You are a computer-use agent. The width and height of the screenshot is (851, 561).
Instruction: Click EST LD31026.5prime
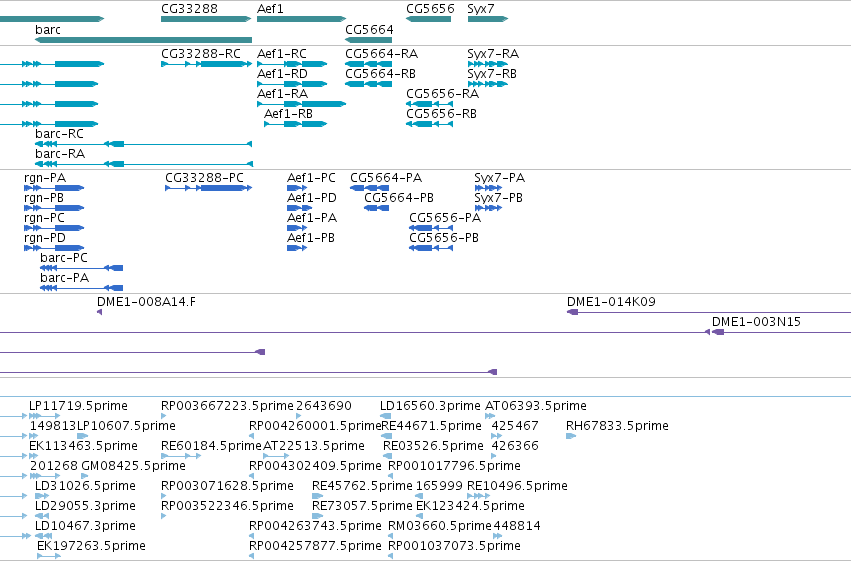[85, 486]
